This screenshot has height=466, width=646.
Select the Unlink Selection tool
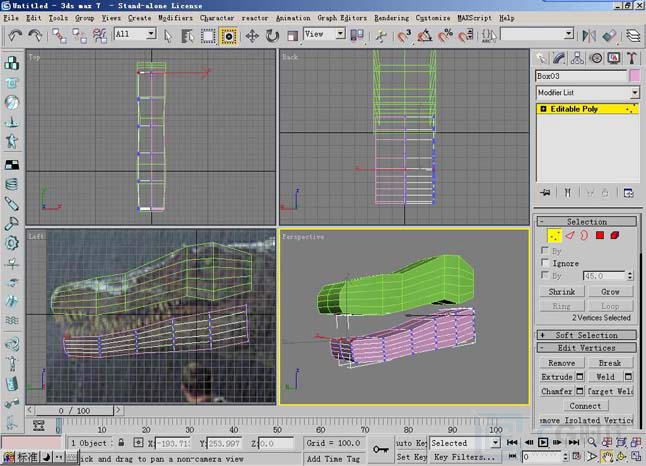click(79, 36)
